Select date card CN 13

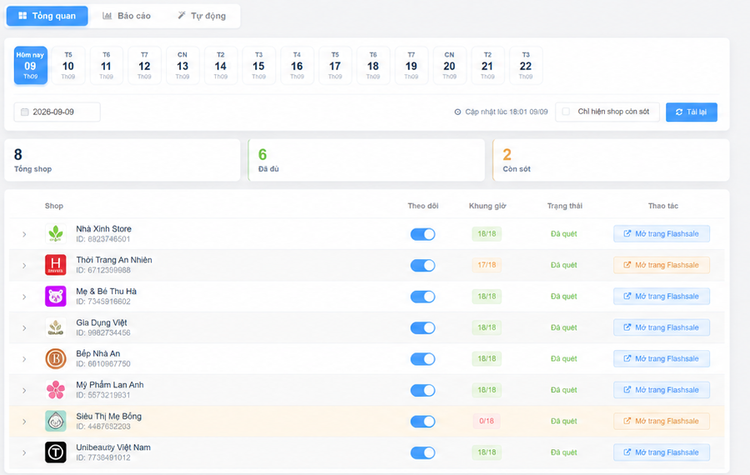click(x=182, y=66)
